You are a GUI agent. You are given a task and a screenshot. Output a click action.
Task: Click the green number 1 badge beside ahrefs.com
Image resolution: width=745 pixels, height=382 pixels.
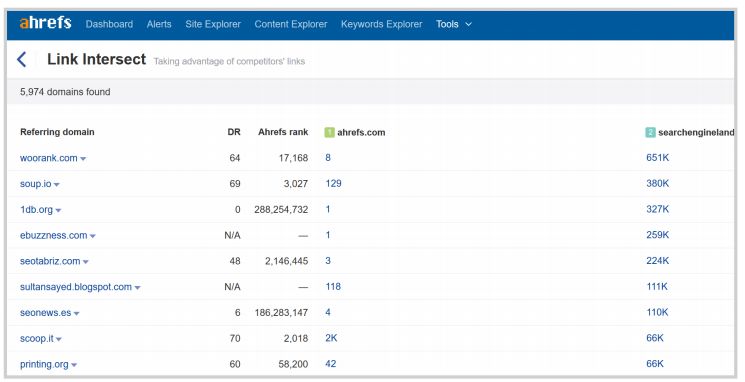(x=329, y=133)
